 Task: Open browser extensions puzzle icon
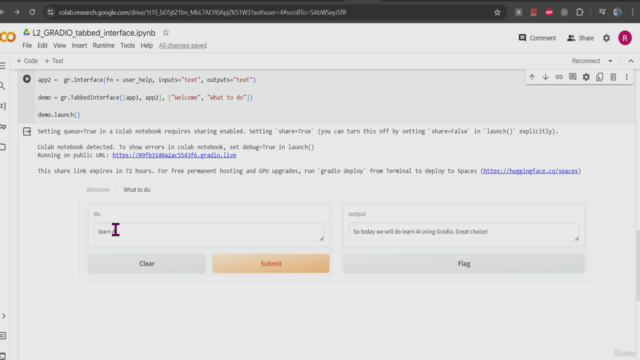[580, 12]
